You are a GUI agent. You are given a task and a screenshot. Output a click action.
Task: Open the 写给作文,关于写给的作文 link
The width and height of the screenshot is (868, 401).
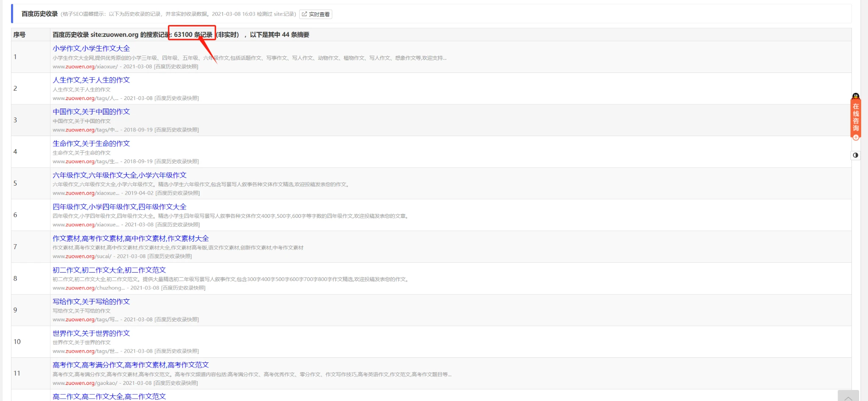(91, 301)
